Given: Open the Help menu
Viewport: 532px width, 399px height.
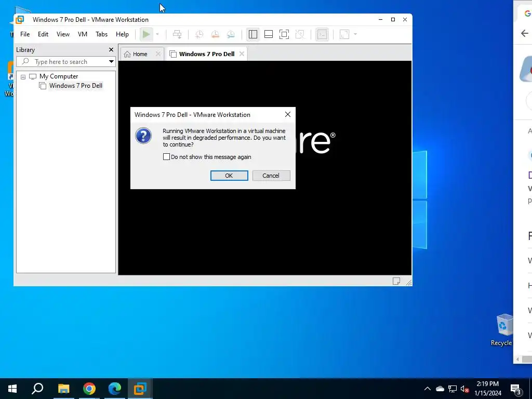Looking at the screenshot, I should pos(122,34).
